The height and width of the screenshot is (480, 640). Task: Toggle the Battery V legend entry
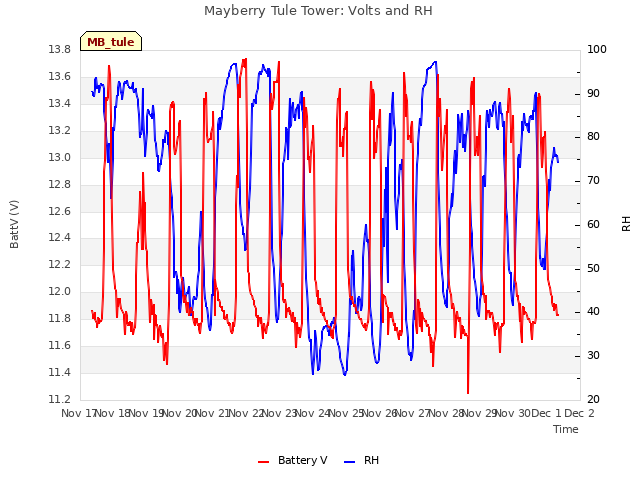pyautogui.click(x=293, y=460)
